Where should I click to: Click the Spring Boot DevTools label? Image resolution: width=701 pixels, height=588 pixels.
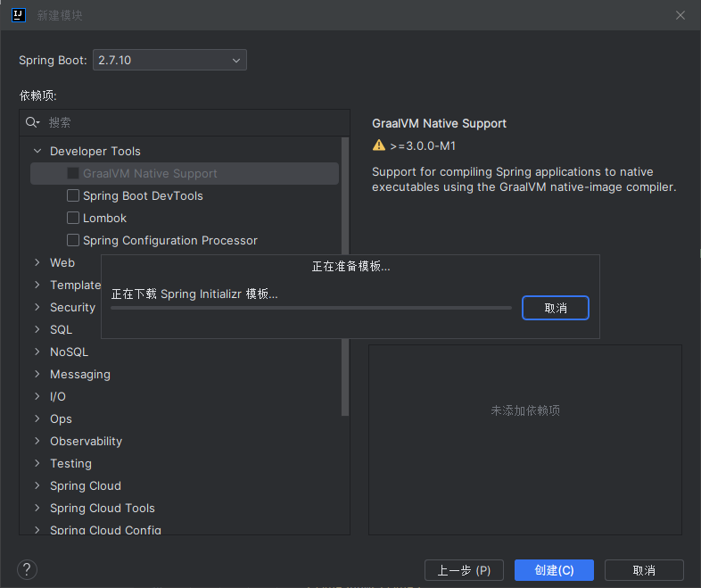(143, 195)
